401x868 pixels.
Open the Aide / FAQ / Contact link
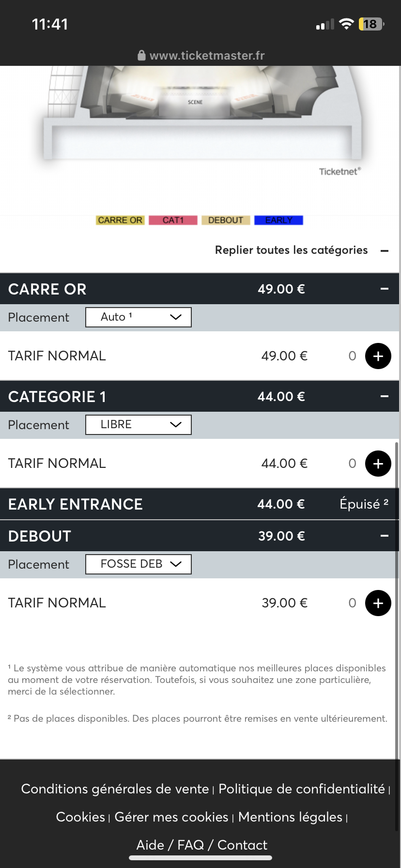pos(201,845)
